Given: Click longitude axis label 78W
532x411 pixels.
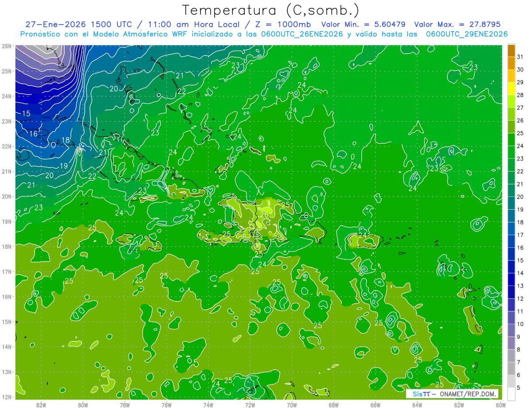Looking at the screenshot, I should 125,404.
